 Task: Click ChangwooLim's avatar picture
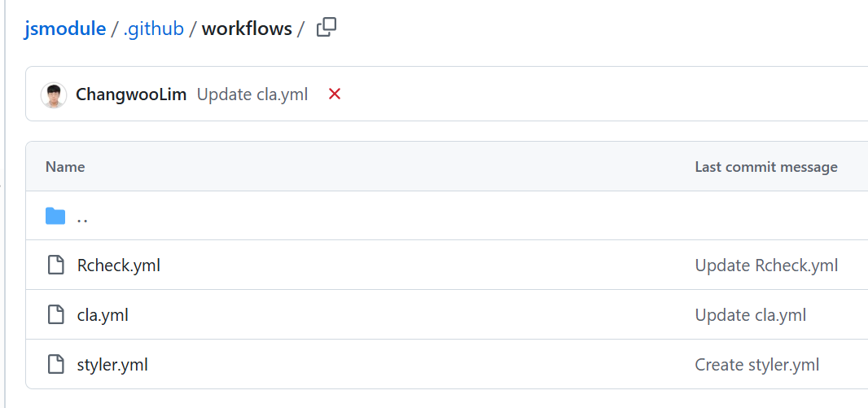(x=54, y=95)
